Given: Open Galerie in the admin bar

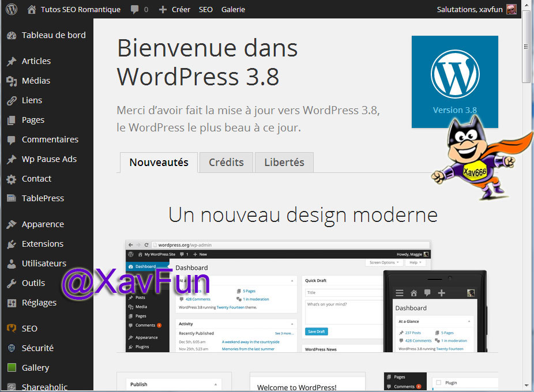Looking at the screenshot, I should pyautogui.click(x=233, y=10).
